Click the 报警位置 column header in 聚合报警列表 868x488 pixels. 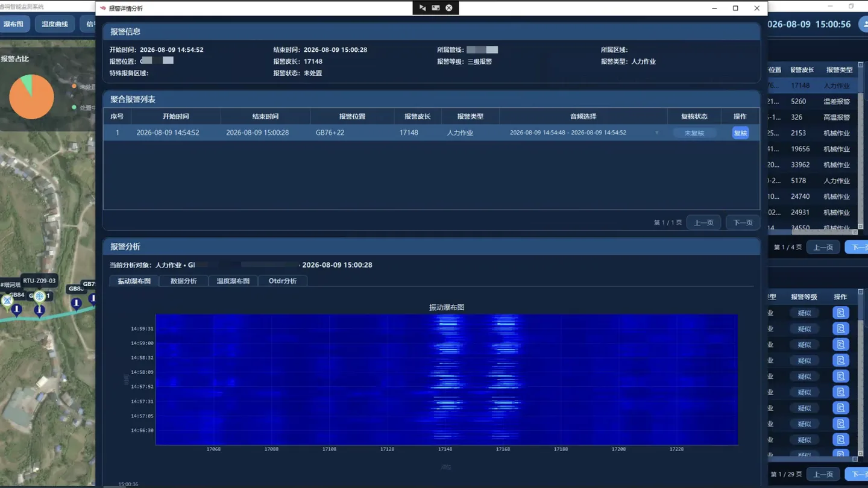(353, 116)
